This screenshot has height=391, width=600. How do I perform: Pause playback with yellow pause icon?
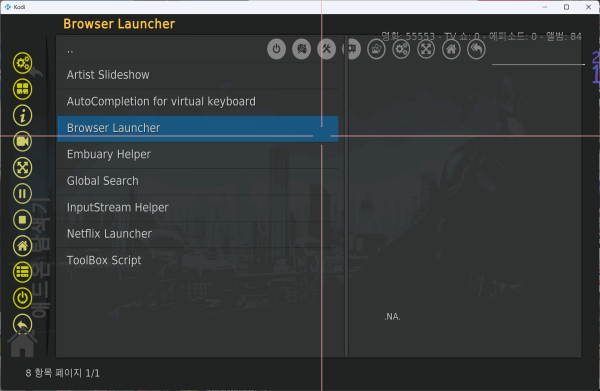(x=23, y=194)
